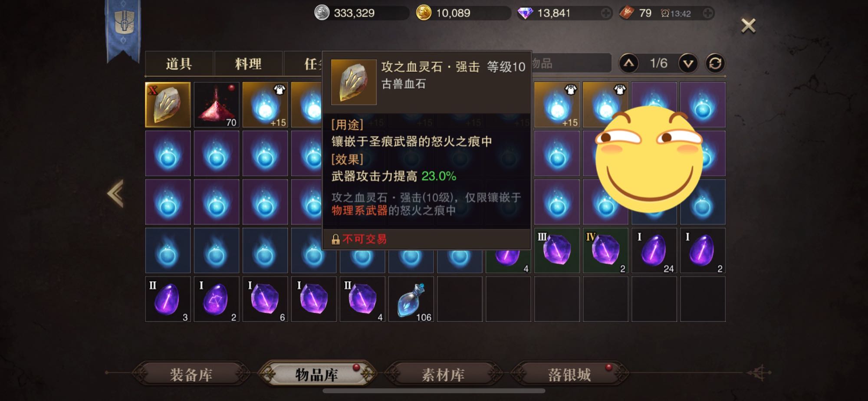Image resolution: width=868 pixels, height=401 pixels.
Task: Click the refresh inventory icon
Action: [x=715, y=64]
